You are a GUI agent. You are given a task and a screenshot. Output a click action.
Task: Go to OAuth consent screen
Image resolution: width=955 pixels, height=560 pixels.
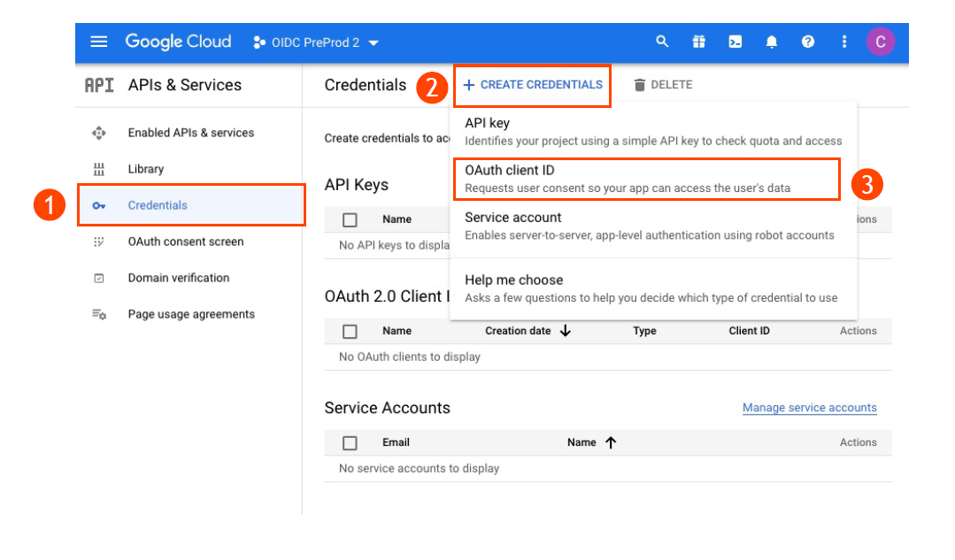[185, 242]
